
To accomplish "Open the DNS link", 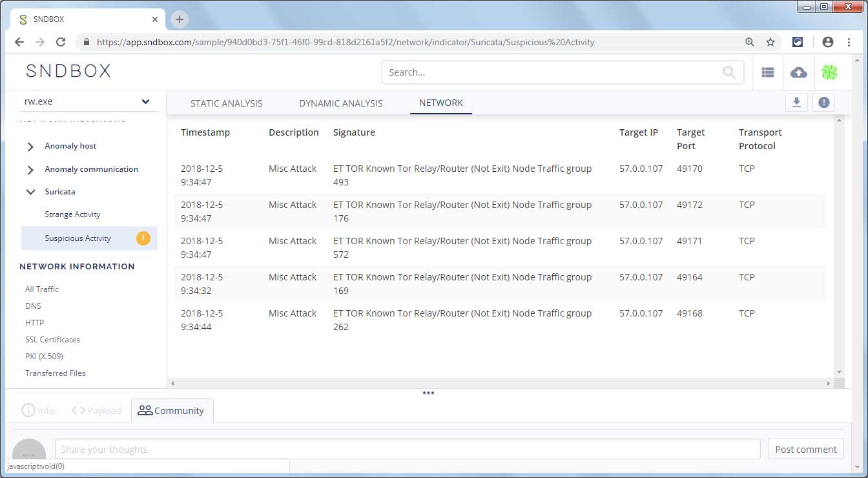I will 33,306.
